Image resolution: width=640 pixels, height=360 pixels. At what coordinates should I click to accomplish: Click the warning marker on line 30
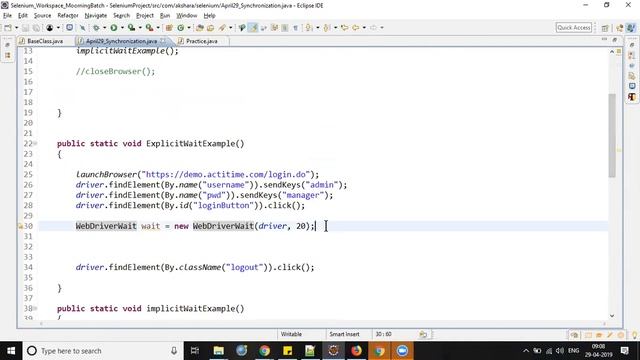point(20,226)
